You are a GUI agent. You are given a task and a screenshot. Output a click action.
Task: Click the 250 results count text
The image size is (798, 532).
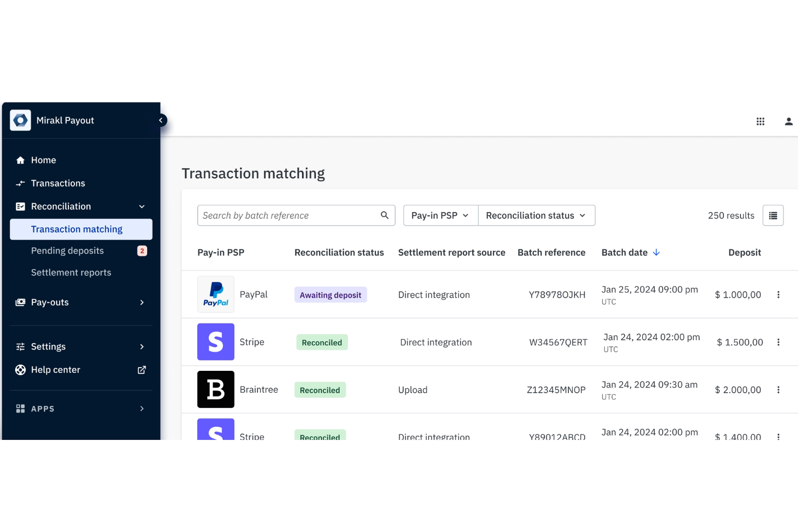click(x=731, y=216)
